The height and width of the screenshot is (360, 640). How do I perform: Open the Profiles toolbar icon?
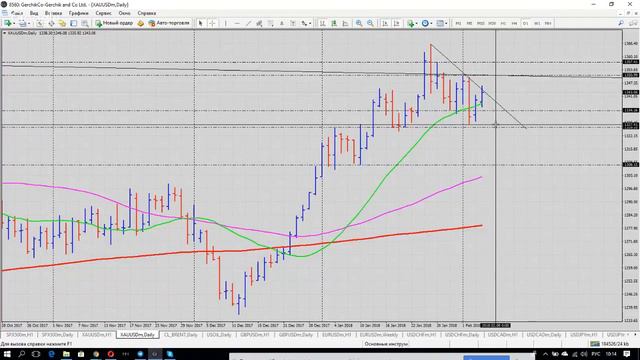pyautogui.click(x=22, y=23)
